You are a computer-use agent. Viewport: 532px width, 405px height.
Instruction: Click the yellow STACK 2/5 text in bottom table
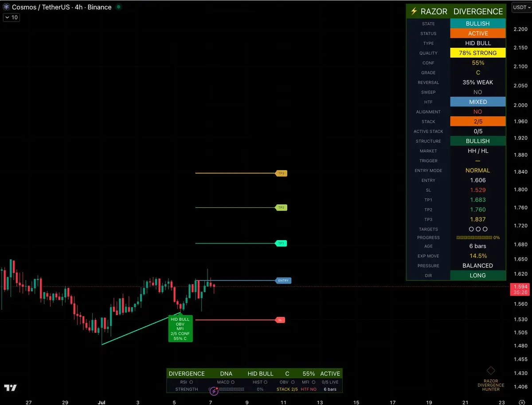[287, 389]
